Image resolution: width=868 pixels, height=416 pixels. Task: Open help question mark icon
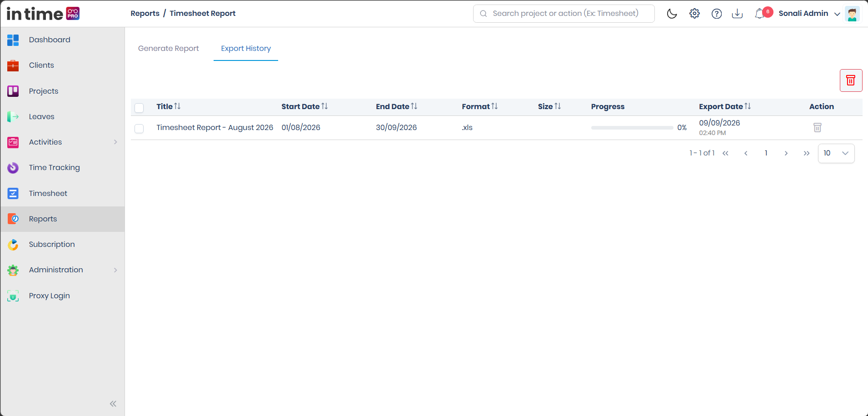(717, 14)
